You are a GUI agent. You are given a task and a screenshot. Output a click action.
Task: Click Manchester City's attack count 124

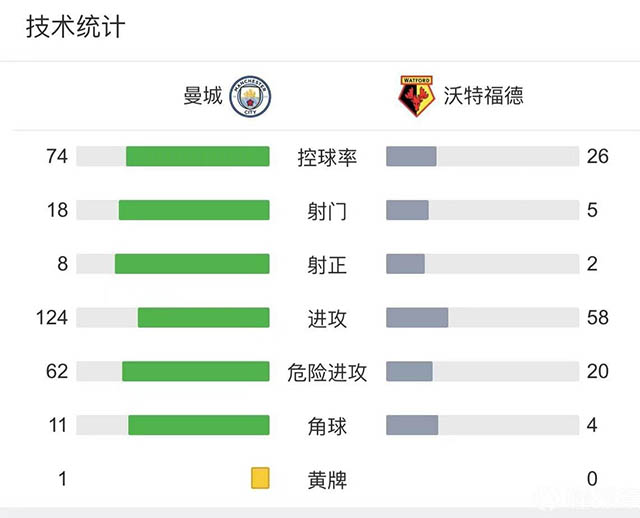click(50, 318)
